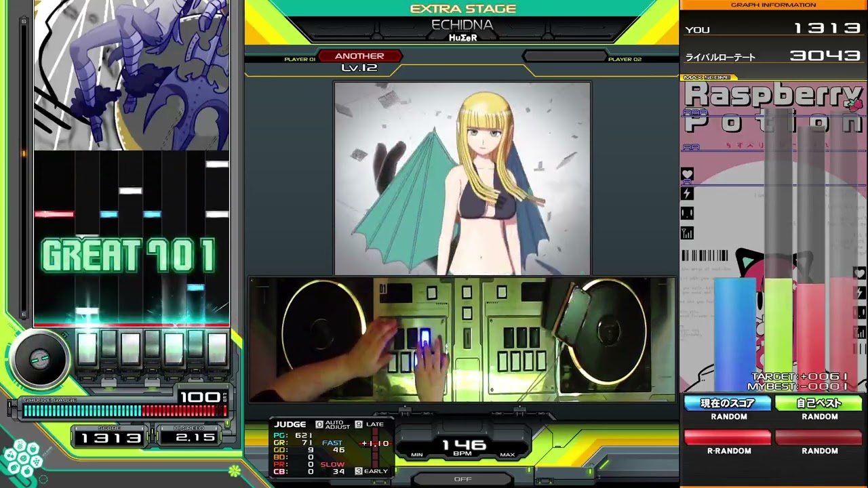Click the empty Player 02 difficulty badge

click(x=564, y=56)
